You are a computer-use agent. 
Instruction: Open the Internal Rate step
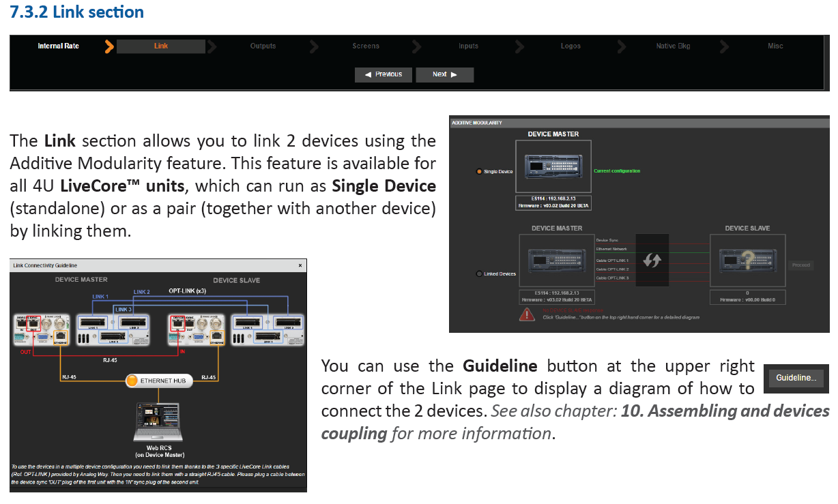58,46
